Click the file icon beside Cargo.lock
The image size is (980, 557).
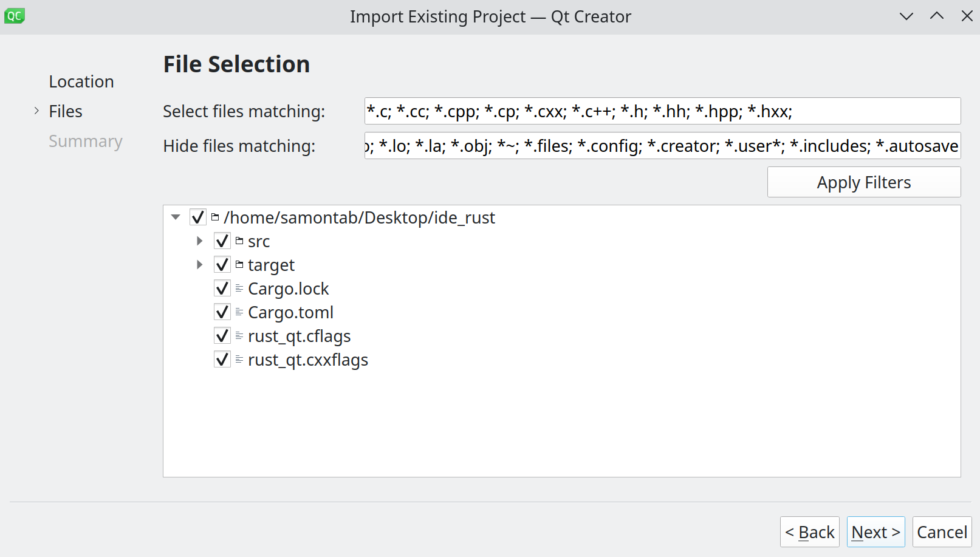click(x=238, y=288)
